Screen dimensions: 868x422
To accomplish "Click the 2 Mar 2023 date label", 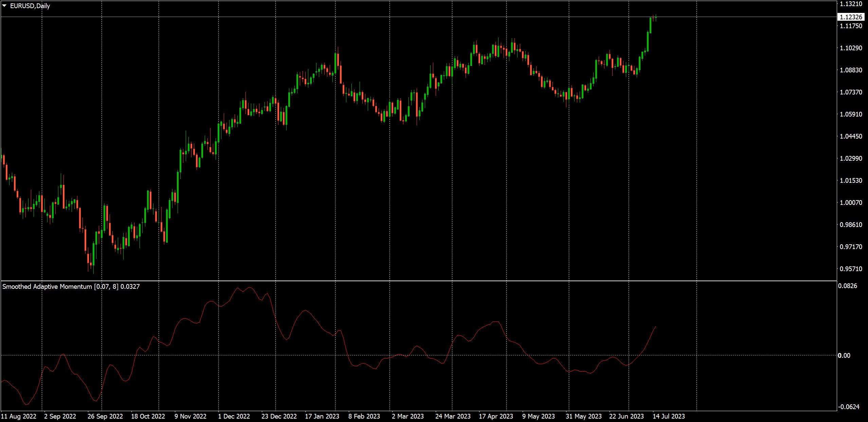I will 408,416.
